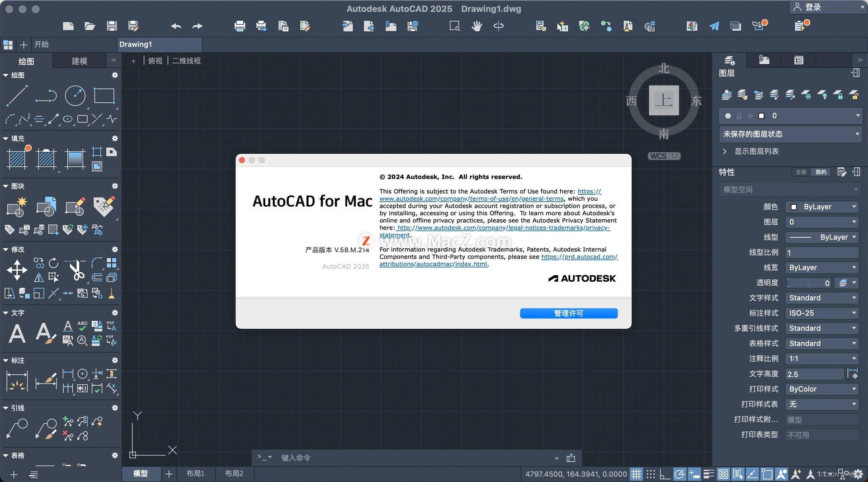Viewport: 868px width, 482px height.
Task: Toggle ortho mode in status bar
Action: (x=665, y=474)
